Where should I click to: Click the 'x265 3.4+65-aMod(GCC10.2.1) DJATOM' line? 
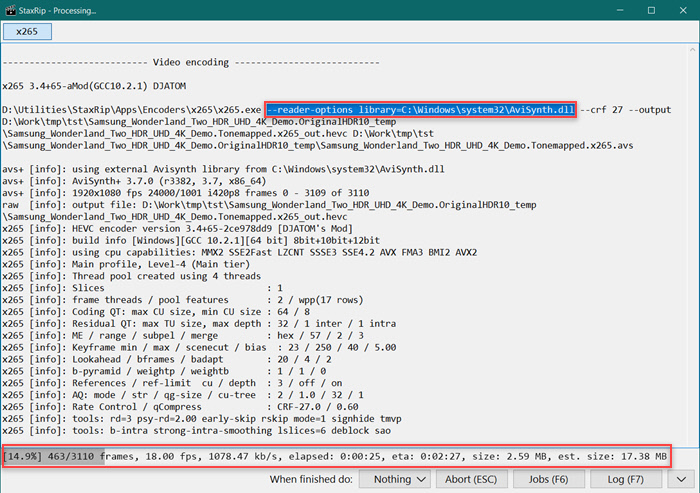pos(94,86)
